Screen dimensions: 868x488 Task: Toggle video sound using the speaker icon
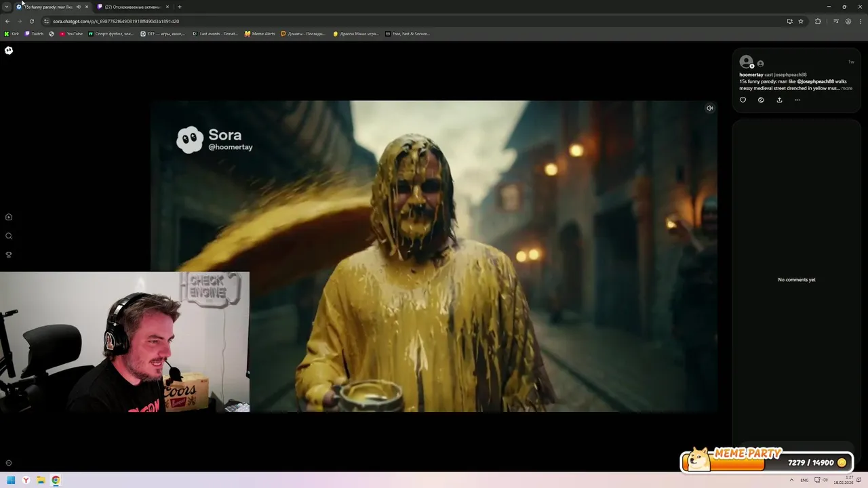709,108
